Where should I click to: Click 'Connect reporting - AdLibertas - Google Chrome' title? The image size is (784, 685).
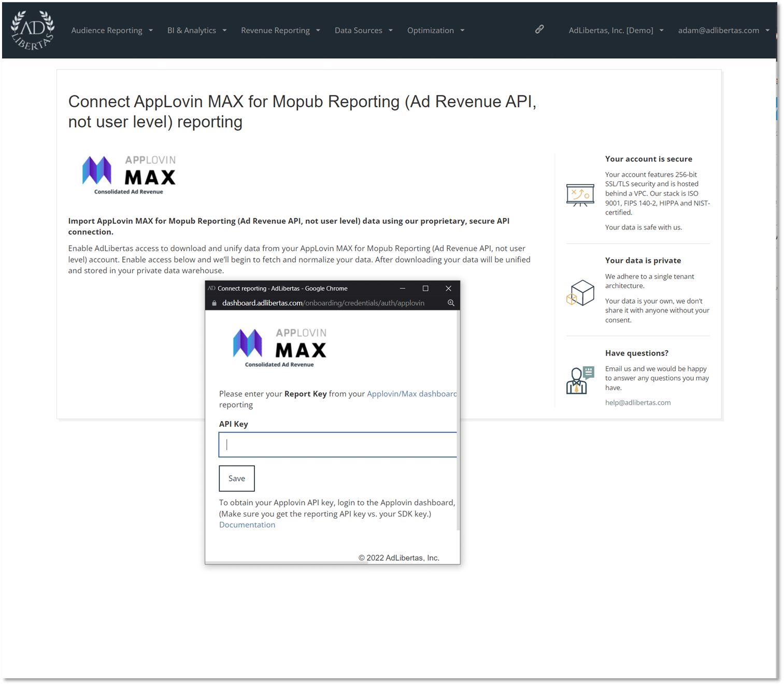click(282, 289)
